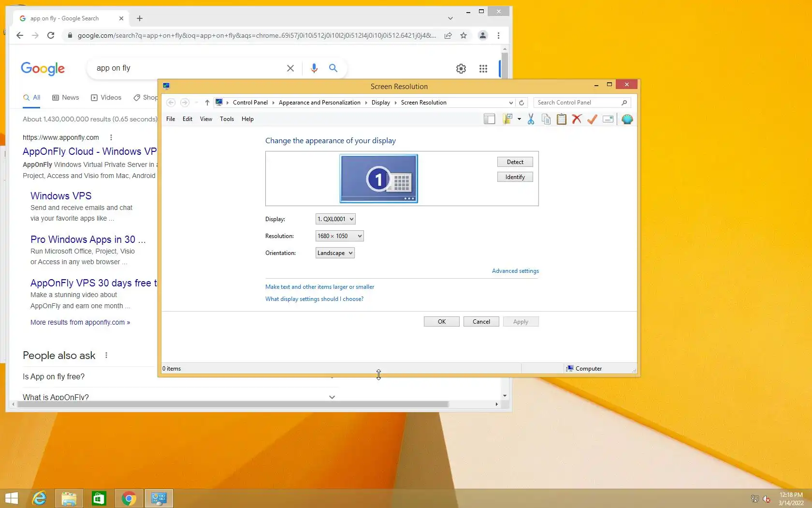Click the teal shell icon in toolbar
The width and height of the screenshot is (812, 508).
pos(627,119)
